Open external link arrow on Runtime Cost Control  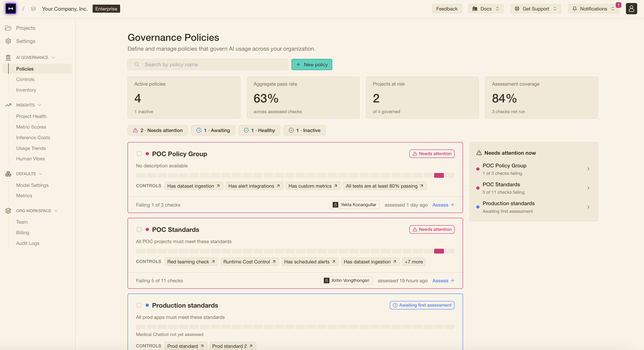274,262
